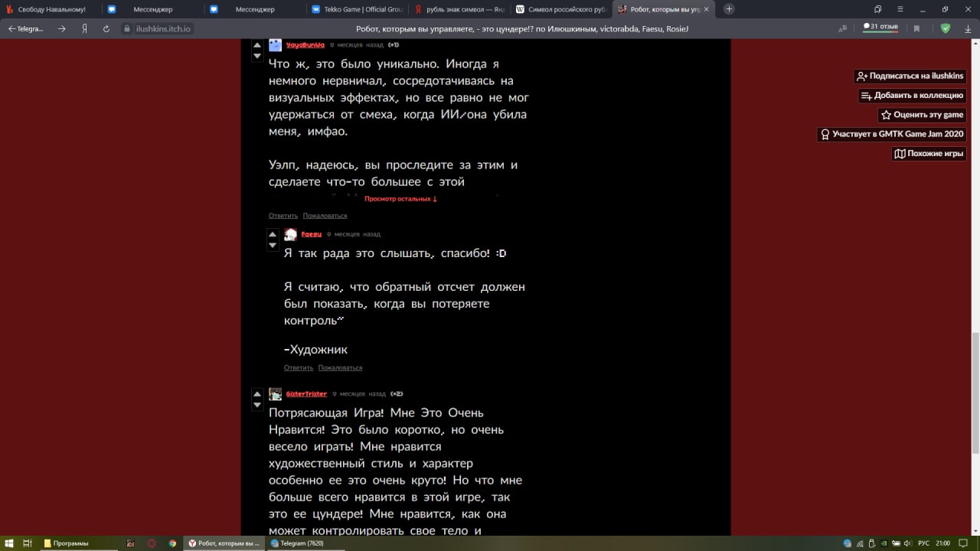
Task: Go back to Telegram page
Action: tap(26, 28)
